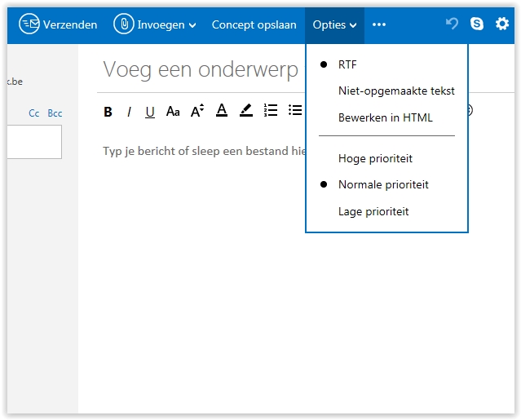Choose Bewerken in HTML

386,118
